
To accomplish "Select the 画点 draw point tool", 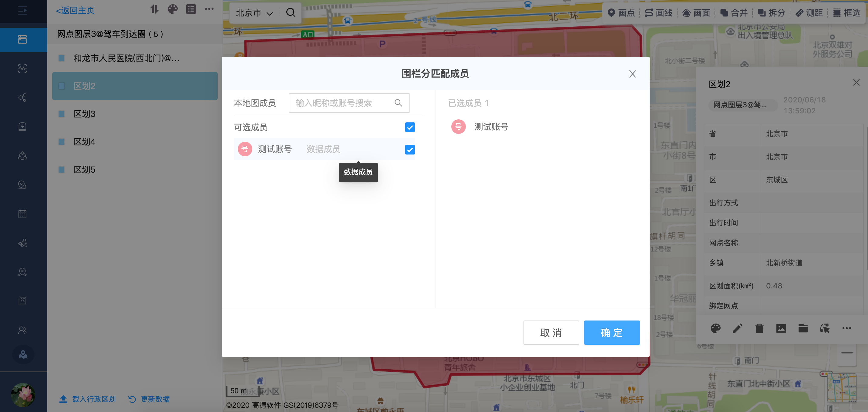I will coord(621,13).
